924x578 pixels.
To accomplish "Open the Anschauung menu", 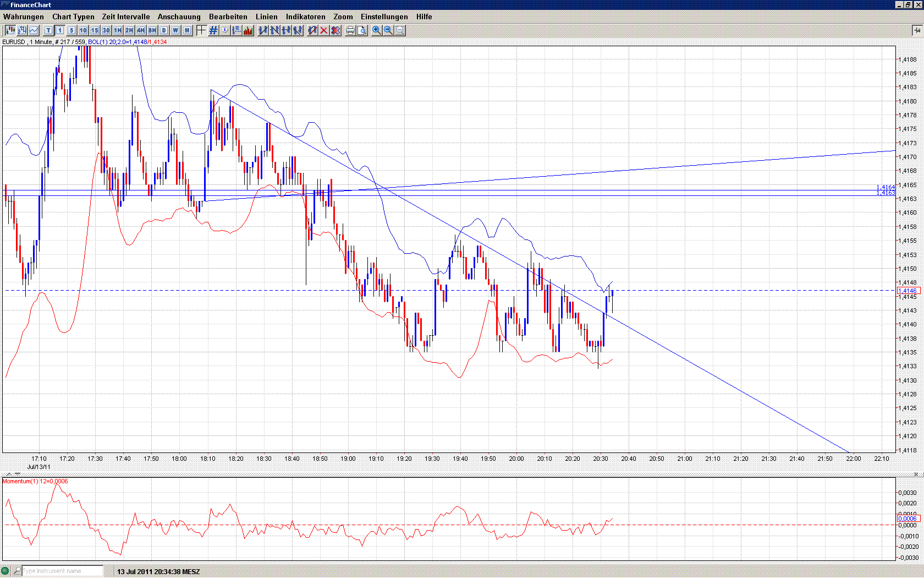I will pyautogui.click(x=179, y=17).
